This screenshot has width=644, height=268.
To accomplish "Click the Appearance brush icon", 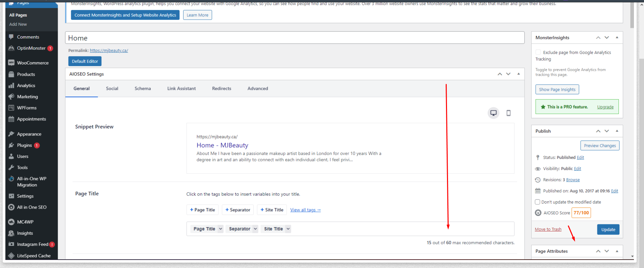I will (11, 134).
